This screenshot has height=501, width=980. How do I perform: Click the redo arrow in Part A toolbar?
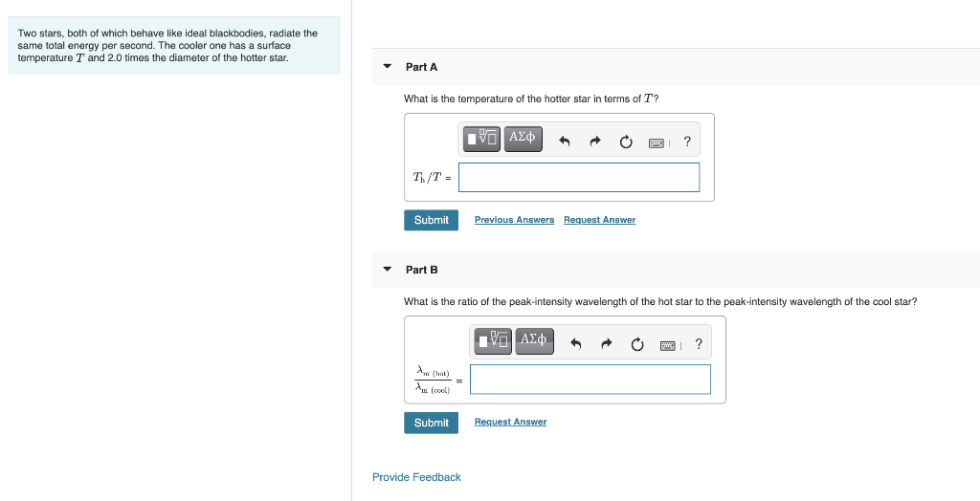595,142
